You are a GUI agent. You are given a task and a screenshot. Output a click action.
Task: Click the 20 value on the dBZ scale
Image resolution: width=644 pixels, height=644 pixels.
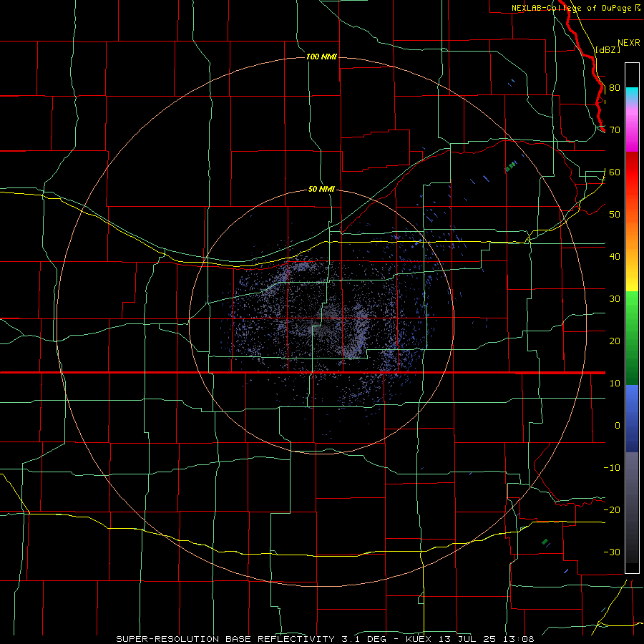615,341
